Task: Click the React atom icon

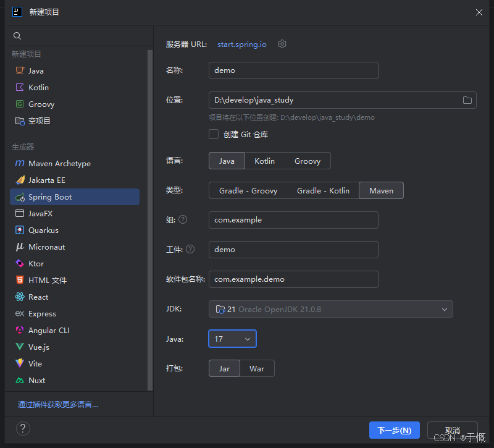Action: coord(20,297)
